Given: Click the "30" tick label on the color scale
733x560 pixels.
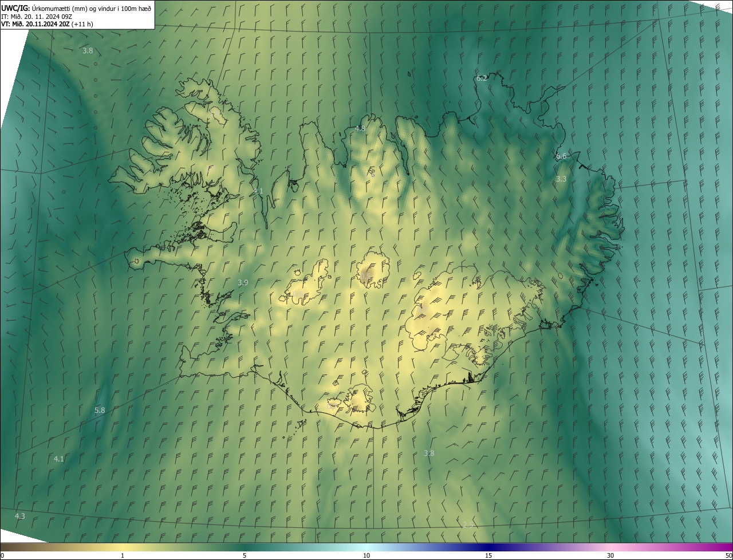Looking at the screenshot, I should [x=610, y=555].
